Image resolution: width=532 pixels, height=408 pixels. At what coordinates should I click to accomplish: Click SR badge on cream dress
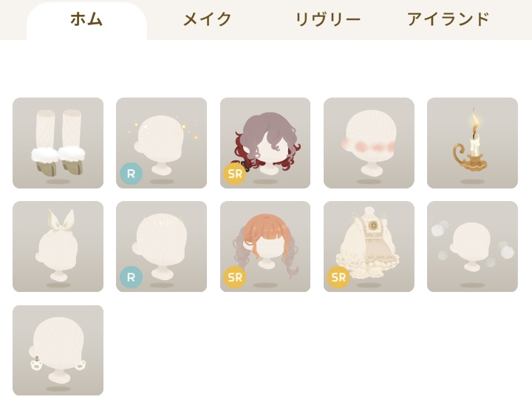(x=338, y=277)
